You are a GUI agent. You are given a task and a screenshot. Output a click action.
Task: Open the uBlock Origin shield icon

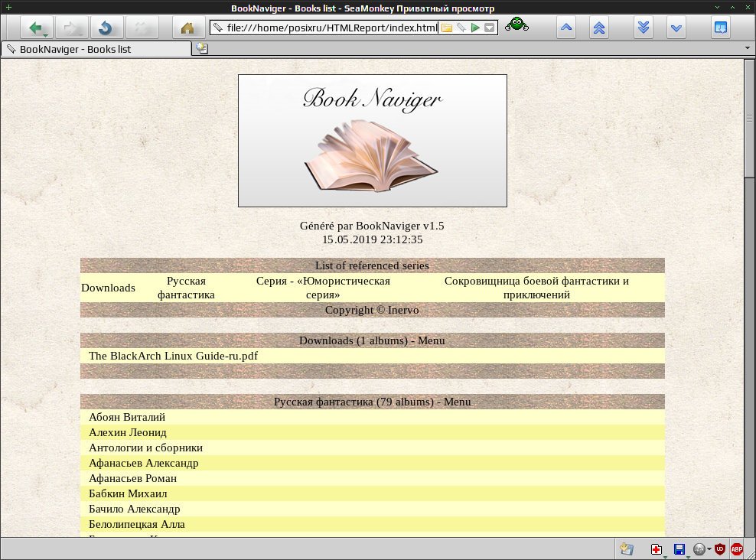click(720, 549)
